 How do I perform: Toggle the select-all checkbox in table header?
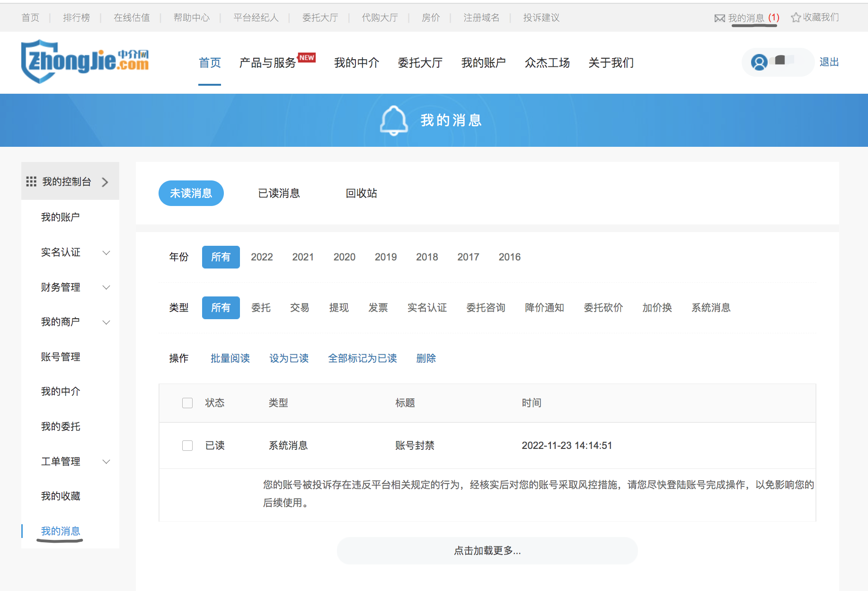(187, 403)
